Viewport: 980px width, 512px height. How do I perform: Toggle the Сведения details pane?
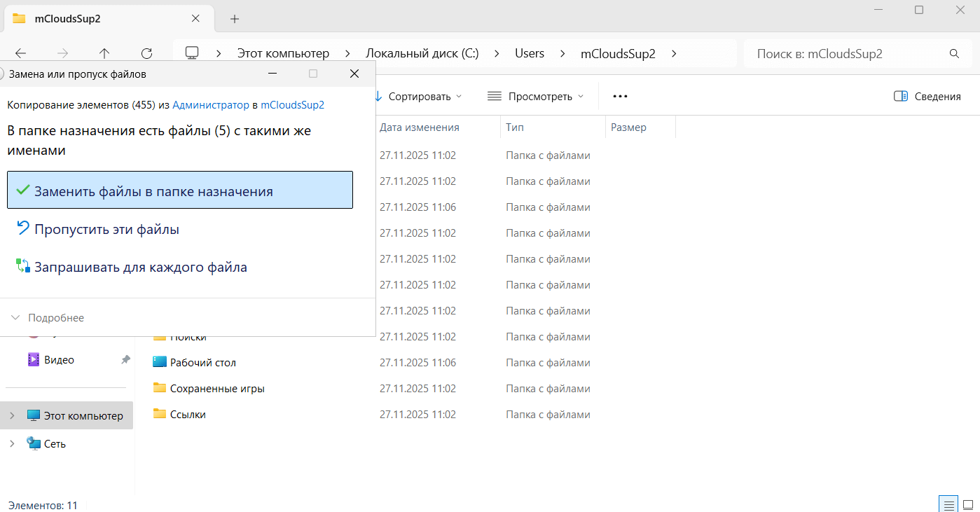(927, 97)
